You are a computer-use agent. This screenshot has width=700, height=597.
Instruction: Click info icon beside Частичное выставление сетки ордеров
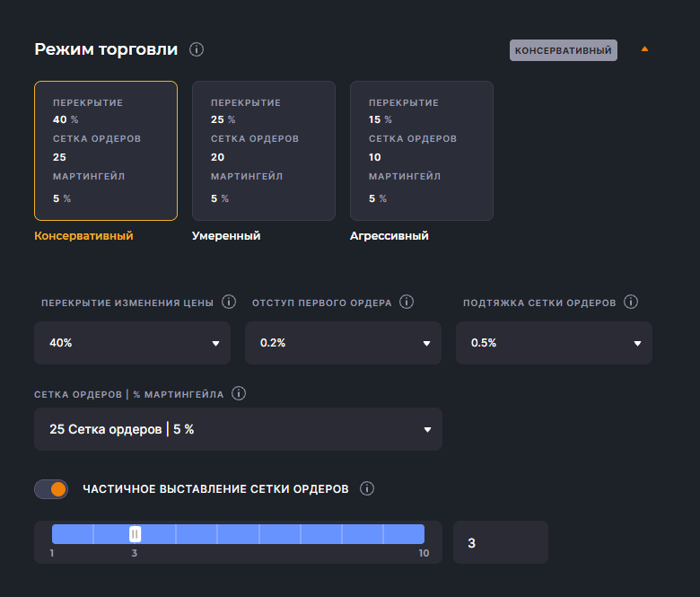point(366,489)
